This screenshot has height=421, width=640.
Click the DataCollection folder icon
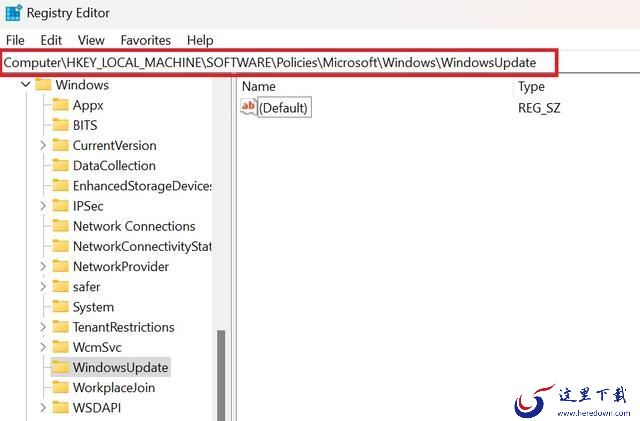(60, 165)
